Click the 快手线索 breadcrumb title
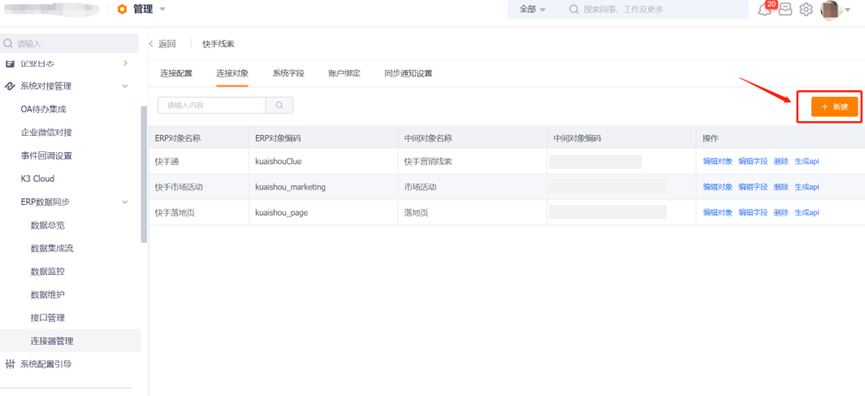 tap(218, 44)
